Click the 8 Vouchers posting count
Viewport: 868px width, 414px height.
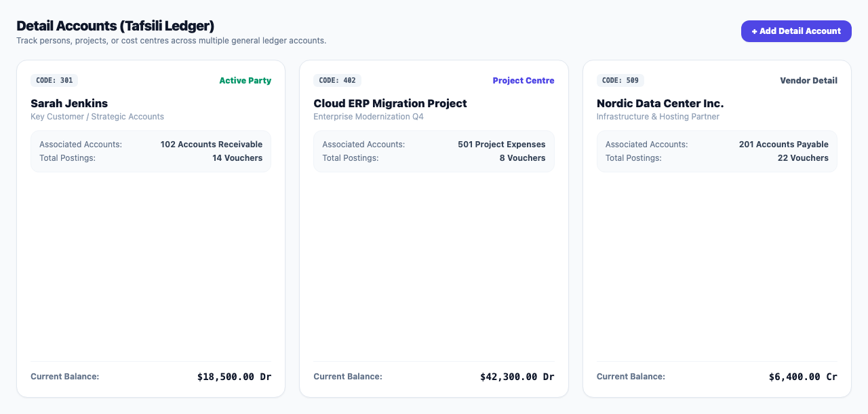pos(523,158)
